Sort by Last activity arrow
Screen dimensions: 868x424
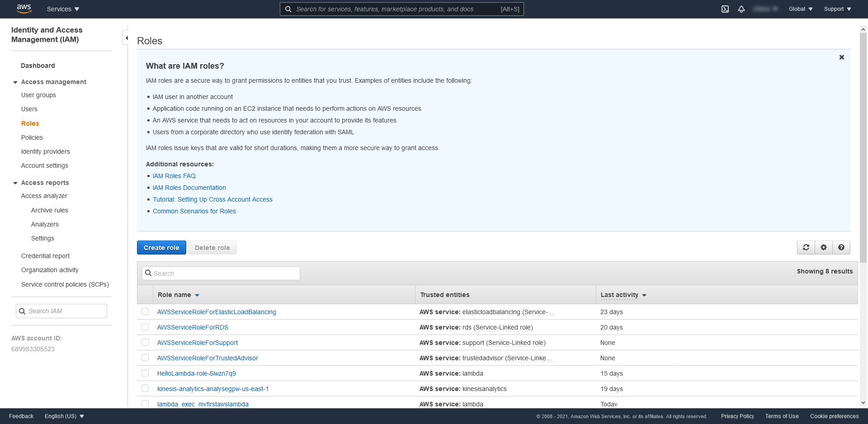(x=644, y=295)
